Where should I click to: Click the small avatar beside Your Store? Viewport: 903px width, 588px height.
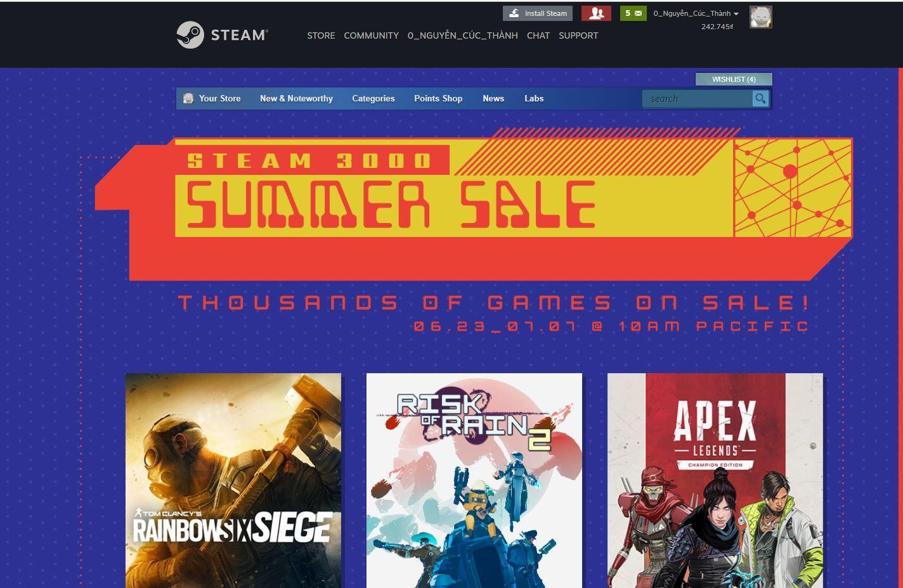pyautogui.click(x=188, y=98)
